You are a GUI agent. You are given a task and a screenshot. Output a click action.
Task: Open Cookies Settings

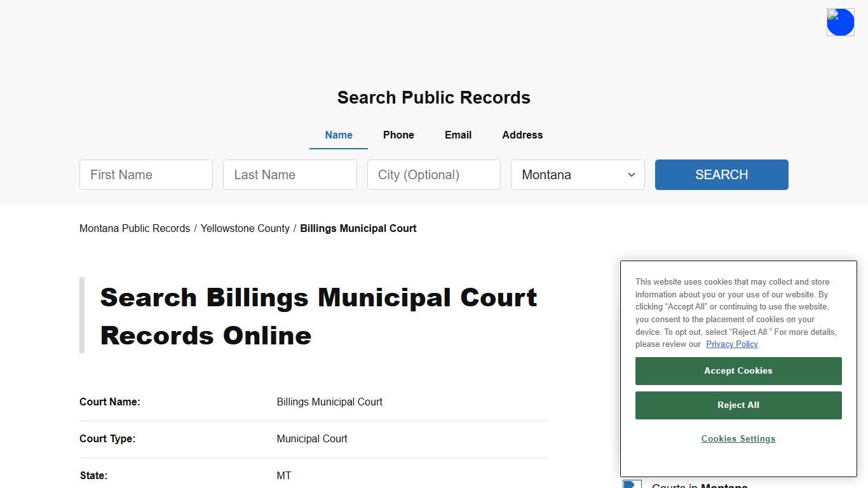coord(738,438)
